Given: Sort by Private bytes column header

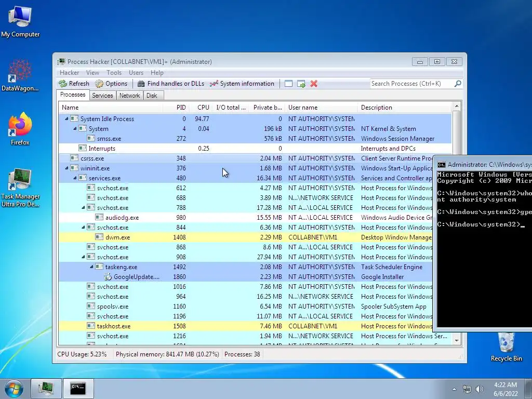Looking at the screenshot, I should (x=268, y=108).
